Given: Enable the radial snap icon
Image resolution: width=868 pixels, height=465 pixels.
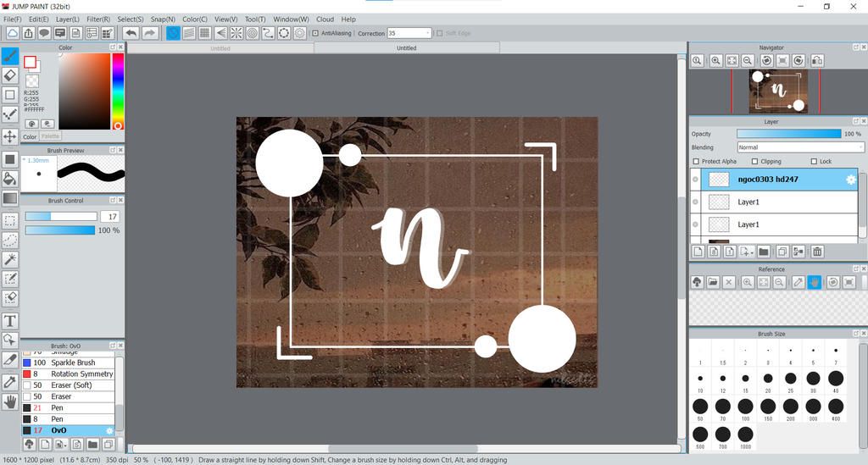Looking at the screenshot, I should pyautogui.click(x=236, y=33).
